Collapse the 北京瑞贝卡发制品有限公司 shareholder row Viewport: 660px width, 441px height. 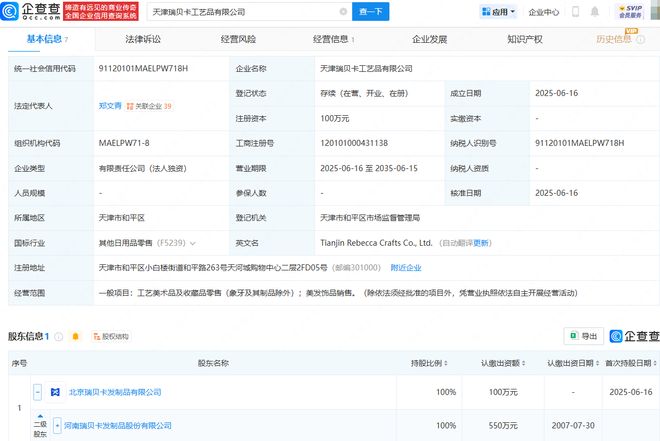click(x=37, y=392)
